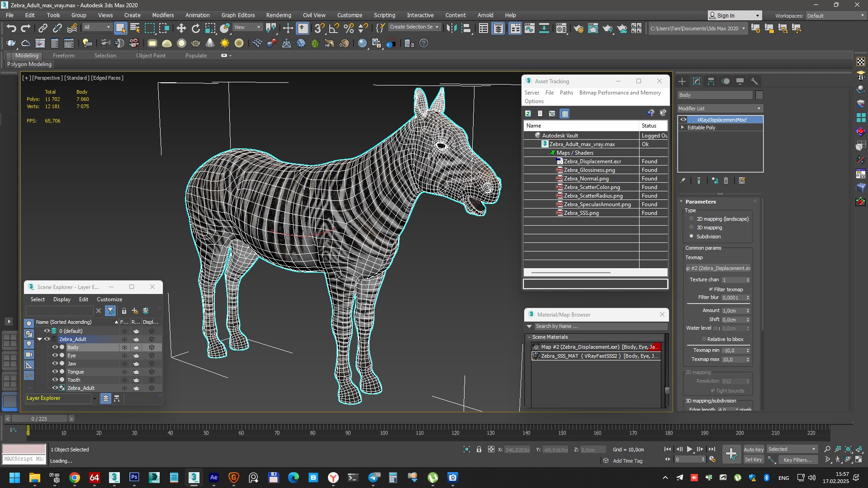The image size is (868, 488).
Task: Hide the Tongue object eye icon
Action: pyautogui.click(x=55, y=372)
